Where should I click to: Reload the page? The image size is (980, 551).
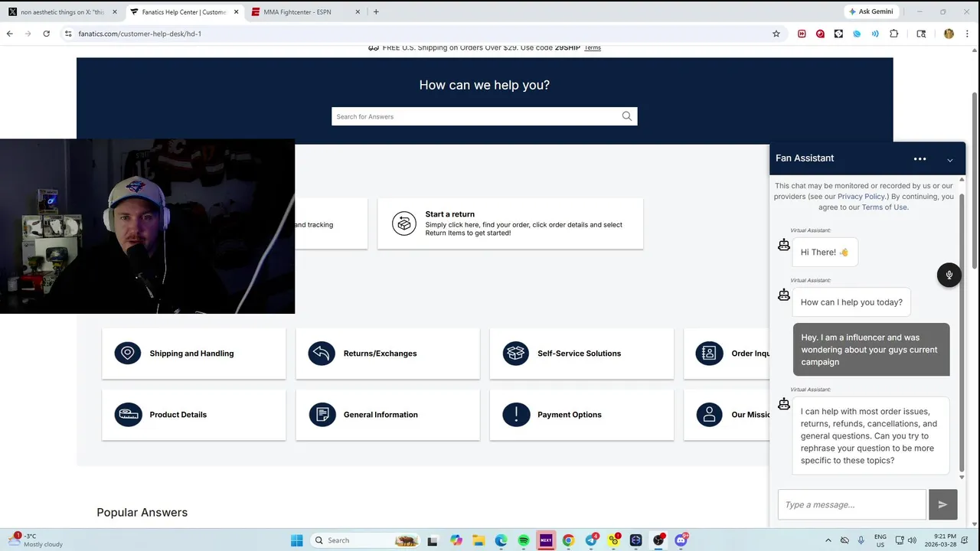(x=46, y=34)
